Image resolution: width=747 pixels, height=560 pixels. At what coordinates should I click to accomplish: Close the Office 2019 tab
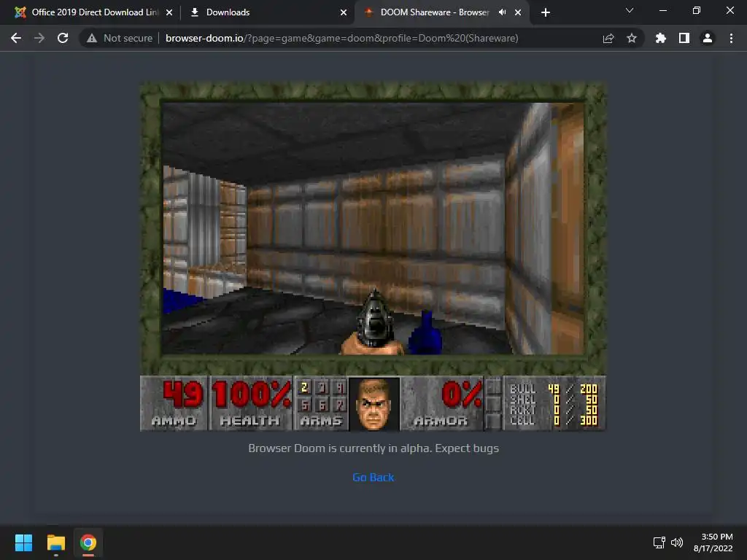click(x=169, y=12)
